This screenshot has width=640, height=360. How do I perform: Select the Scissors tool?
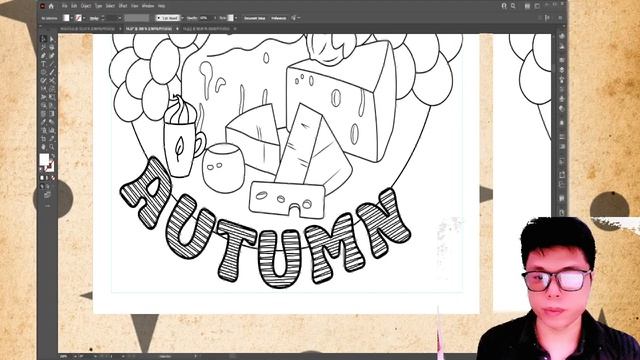pyautogui.click(x=52, y=80)
